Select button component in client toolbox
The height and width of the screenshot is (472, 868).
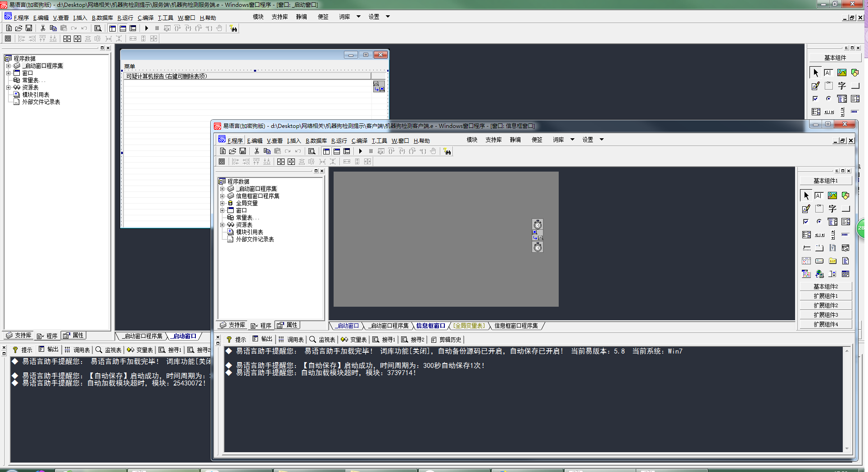pos(845,209)
